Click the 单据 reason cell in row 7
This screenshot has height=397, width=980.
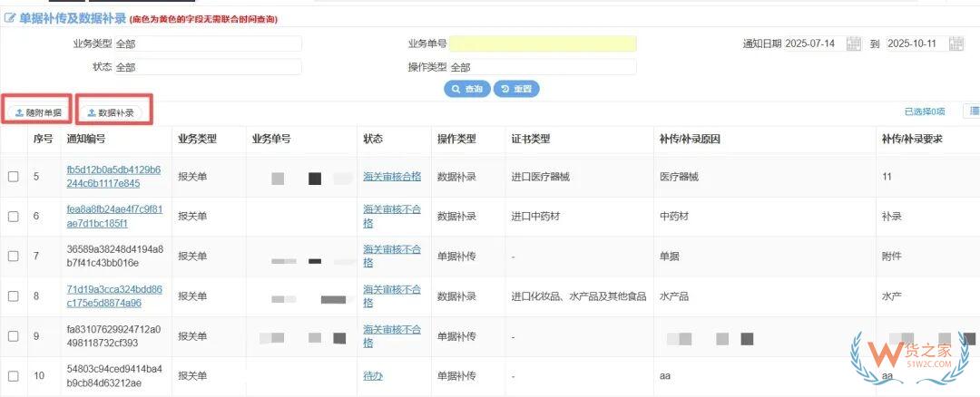(669, 256)
